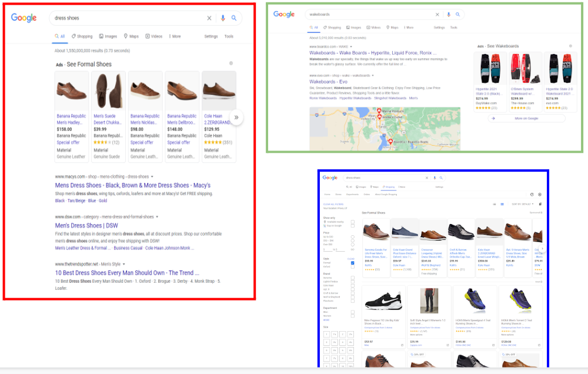Start voice search on the wakeboards page
The image size is (588, 374).
tap(449, 14)
